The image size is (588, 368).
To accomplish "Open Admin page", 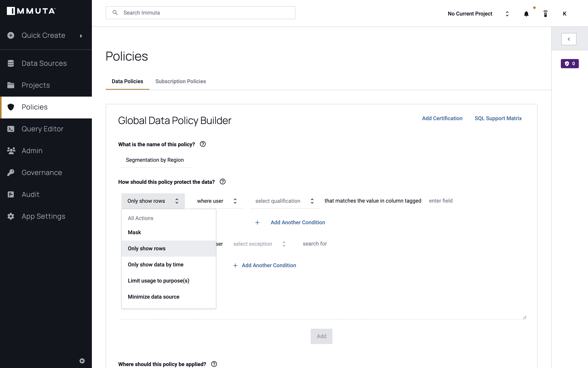I will click(46, 151).
